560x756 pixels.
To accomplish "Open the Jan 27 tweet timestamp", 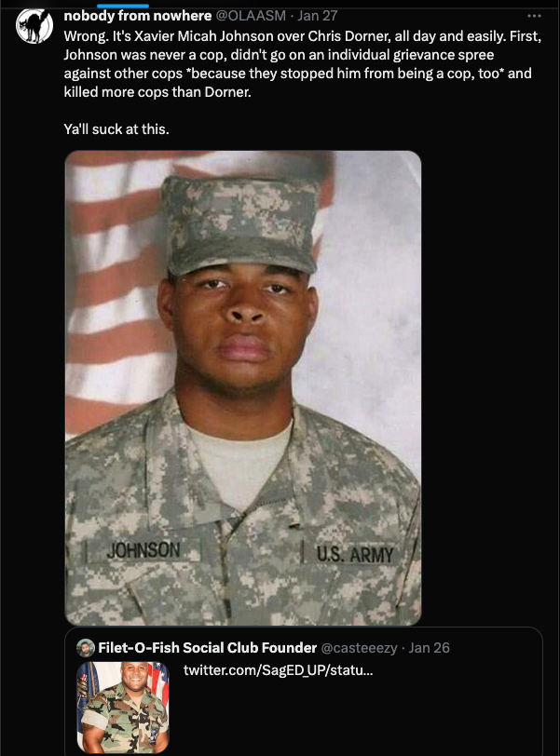I will point(318,16).
